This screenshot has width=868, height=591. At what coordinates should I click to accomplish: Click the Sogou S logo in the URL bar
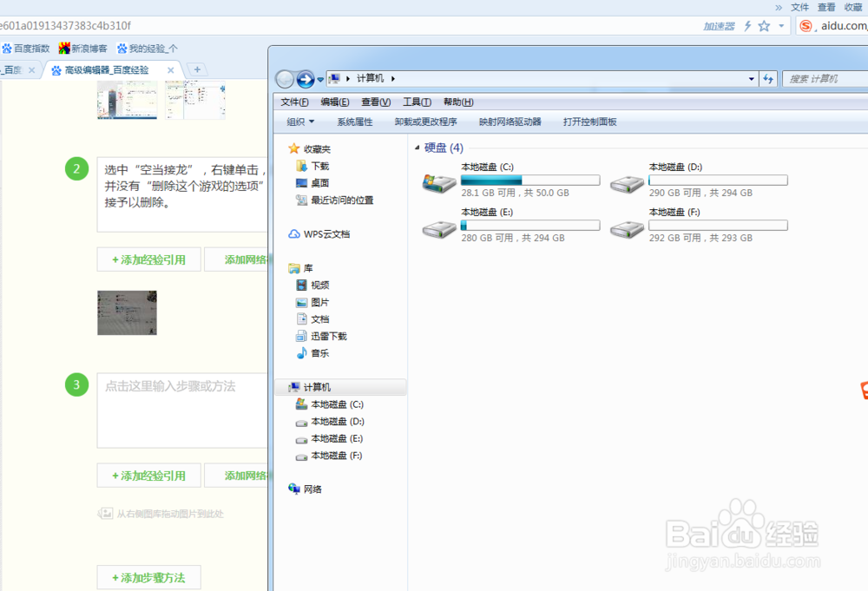point(804,26)
